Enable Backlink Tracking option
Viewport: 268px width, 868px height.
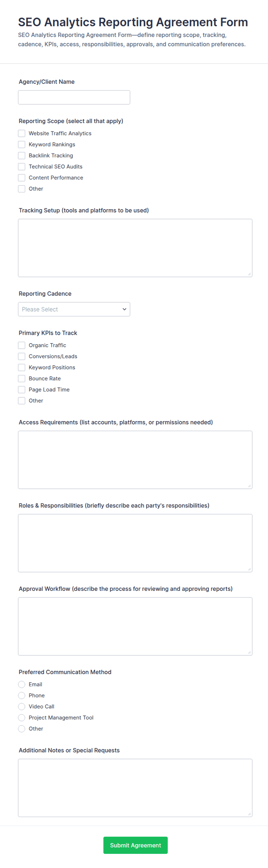22,156
